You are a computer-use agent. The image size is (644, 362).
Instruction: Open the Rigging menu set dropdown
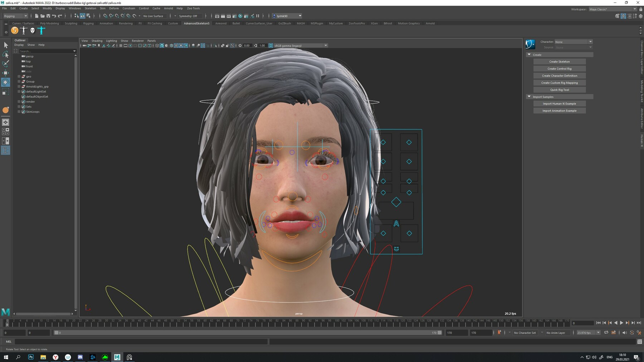pyautogui.click(x=15, y=16)
